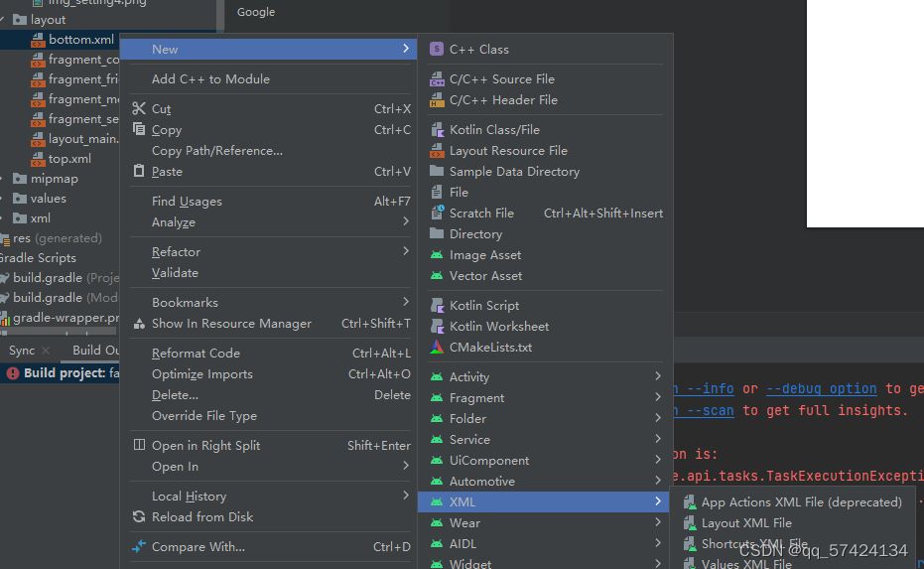This screenshot has width=924, height=569.
Task: Click the Show In Resource Manager icon
Action: pos(139,324)
